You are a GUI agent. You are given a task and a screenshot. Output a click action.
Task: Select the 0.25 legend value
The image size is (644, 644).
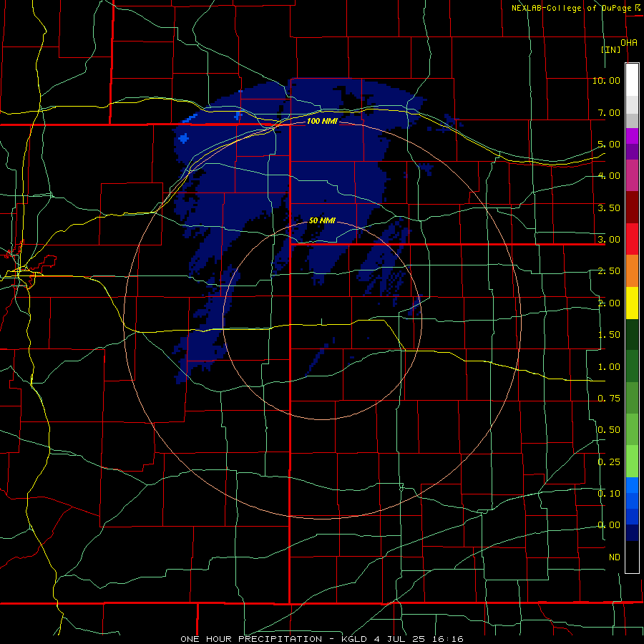pos(609,462)
